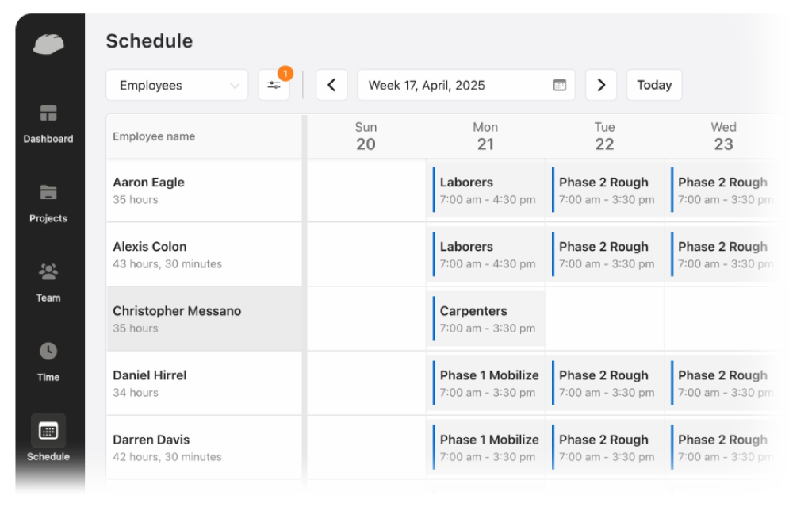Select the Wed 23 column header
Screen dimensions: 812x511
(x=723, y=136)
